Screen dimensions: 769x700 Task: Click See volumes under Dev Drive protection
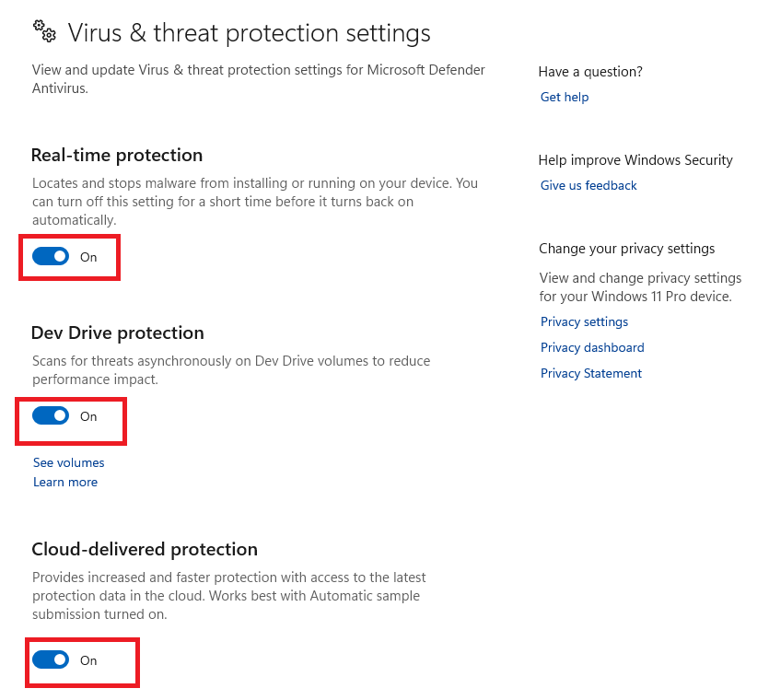69,462
